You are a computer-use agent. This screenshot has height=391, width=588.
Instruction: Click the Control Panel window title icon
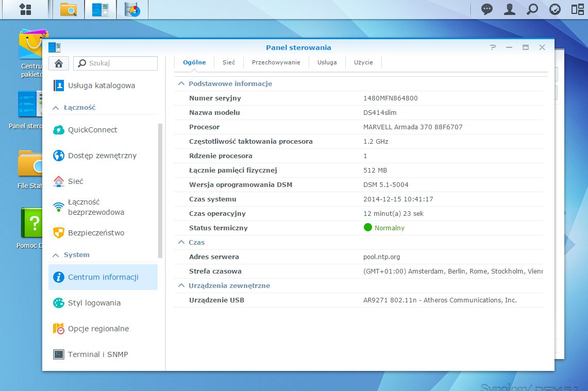click(x=55, y=47)
